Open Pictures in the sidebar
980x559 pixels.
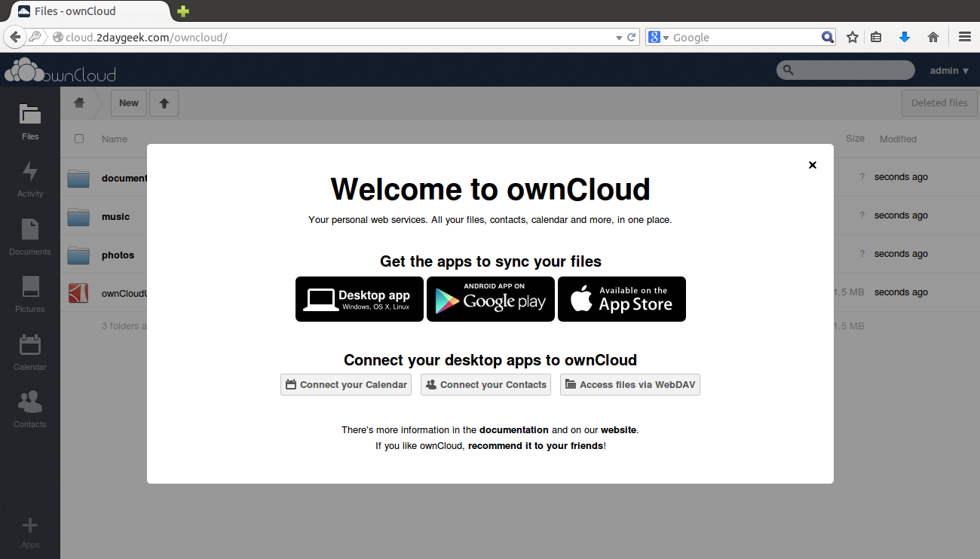(30, 293)
